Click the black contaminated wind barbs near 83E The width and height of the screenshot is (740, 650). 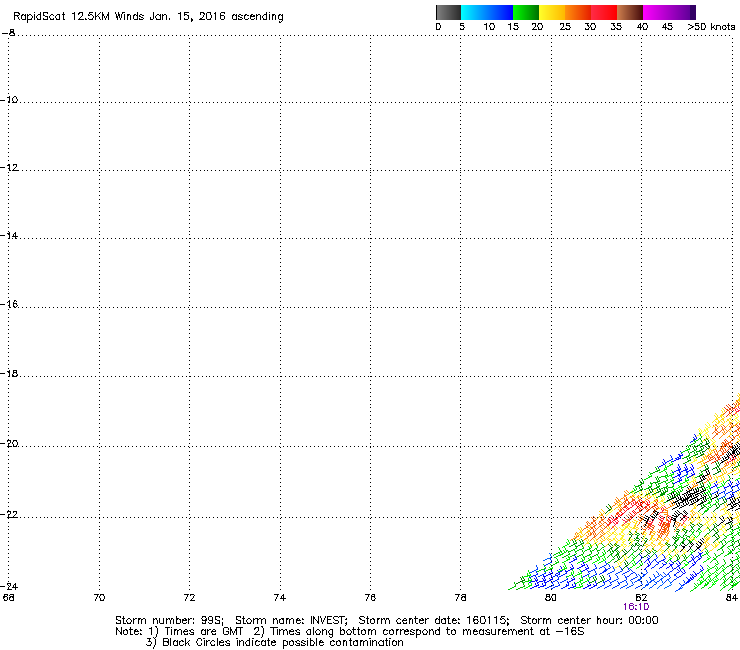(x=688, y=497)
